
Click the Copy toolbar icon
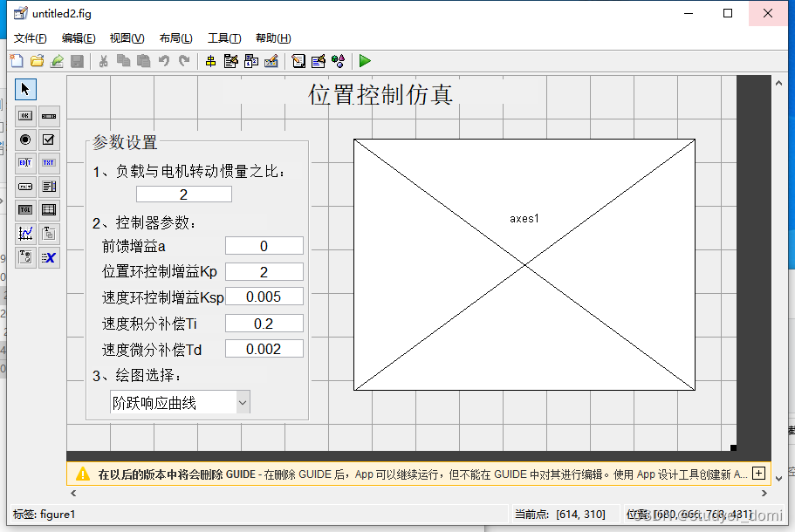pyautogui.click(x=123, y=61)
